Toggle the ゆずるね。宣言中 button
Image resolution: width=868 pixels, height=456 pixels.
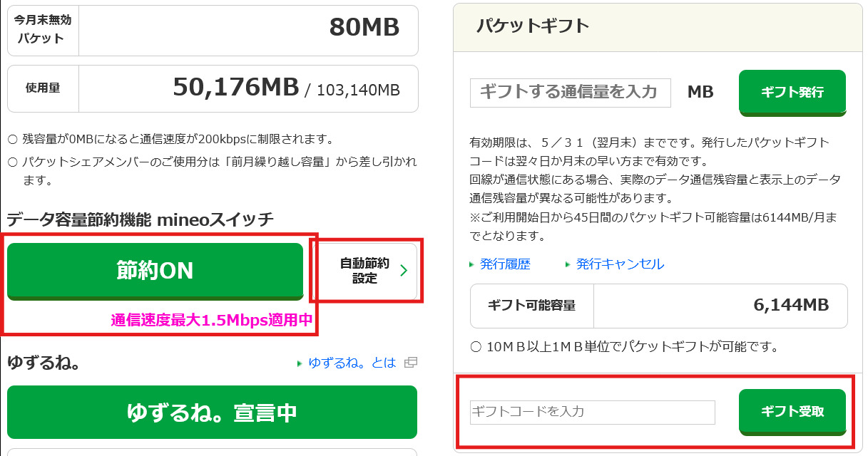212,413
